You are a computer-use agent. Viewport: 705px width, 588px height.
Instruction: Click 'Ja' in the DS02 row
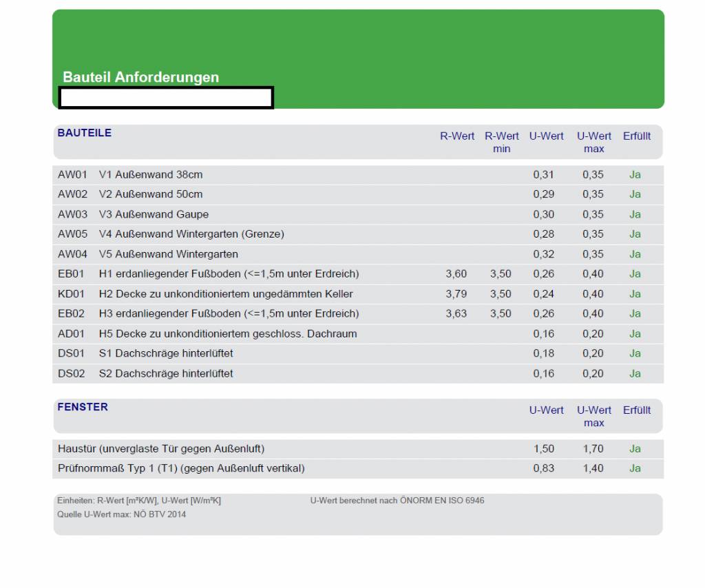tap(635, 374)
